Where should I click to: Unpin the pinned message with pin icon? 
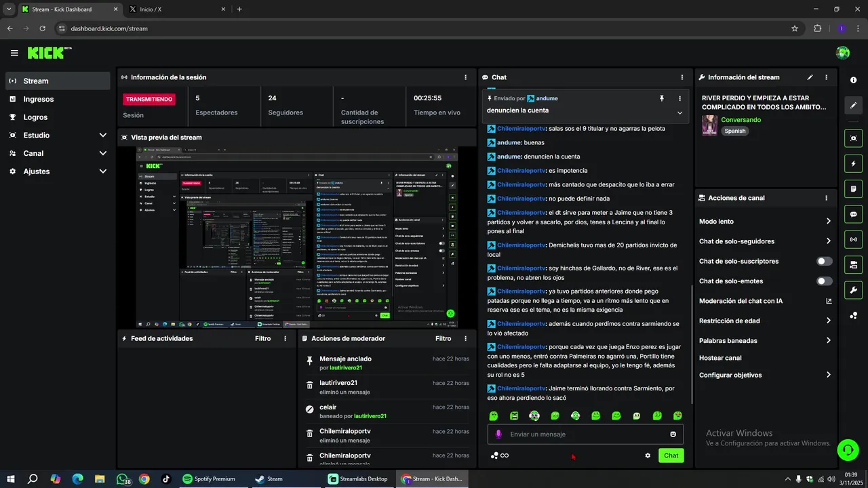coord(662,98)
